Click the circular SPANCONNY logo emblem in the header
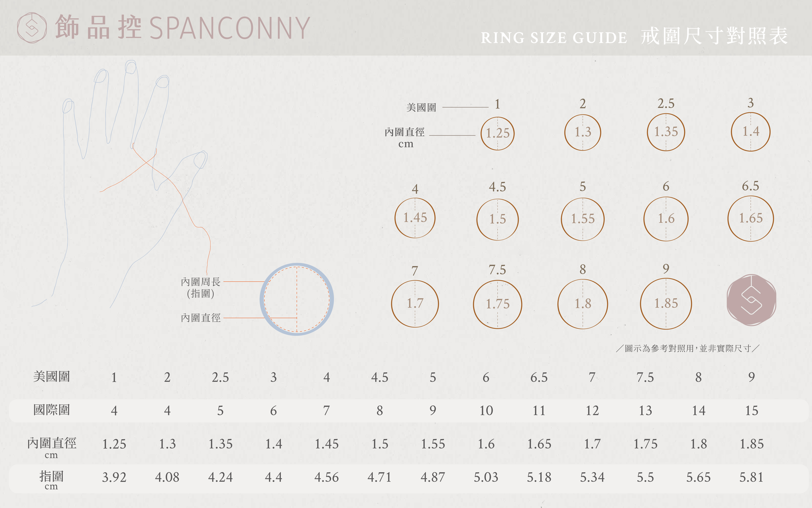 pos(32,27)
